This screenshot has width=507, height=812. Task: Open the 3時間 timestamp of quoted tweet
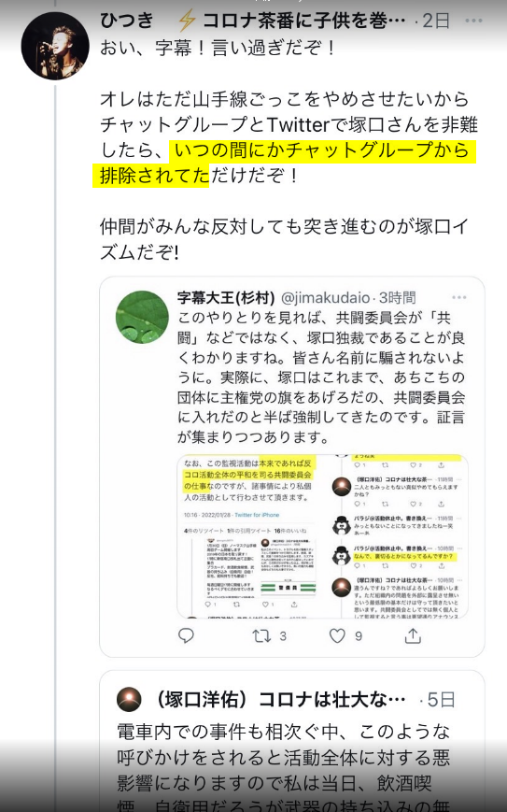(398, 298)
